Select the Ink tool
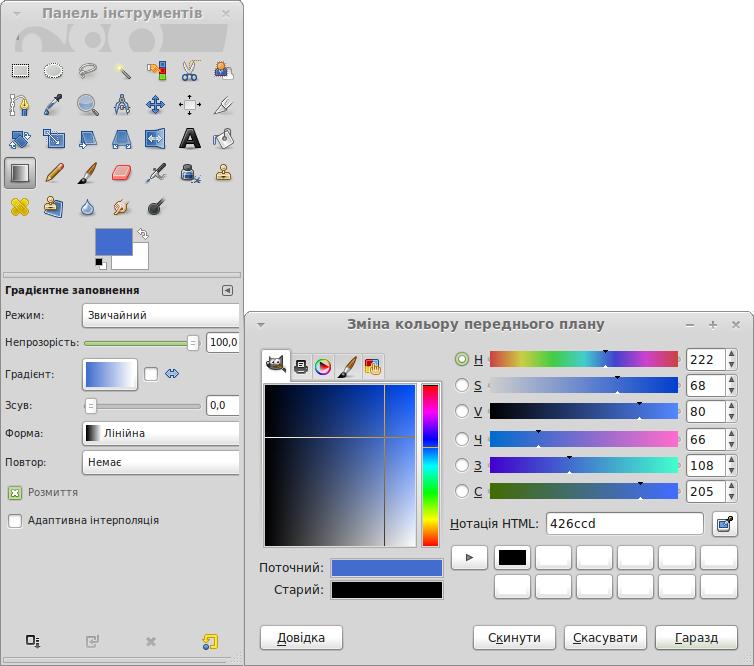The image size is (754, 666). [190, 173]
